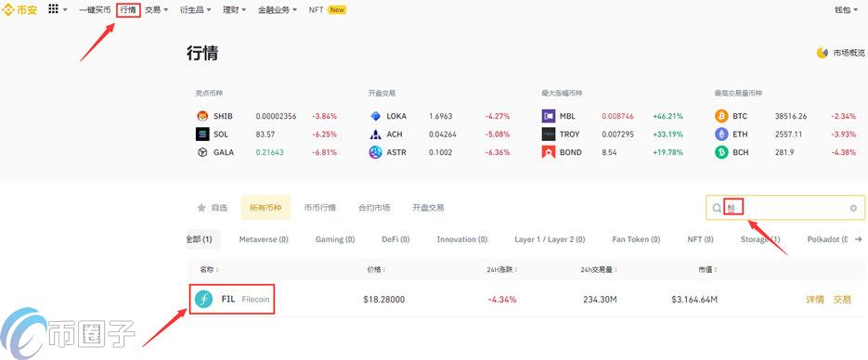Click the SHIB price 0.00002356
868x360 pixels.
(277, 116)
